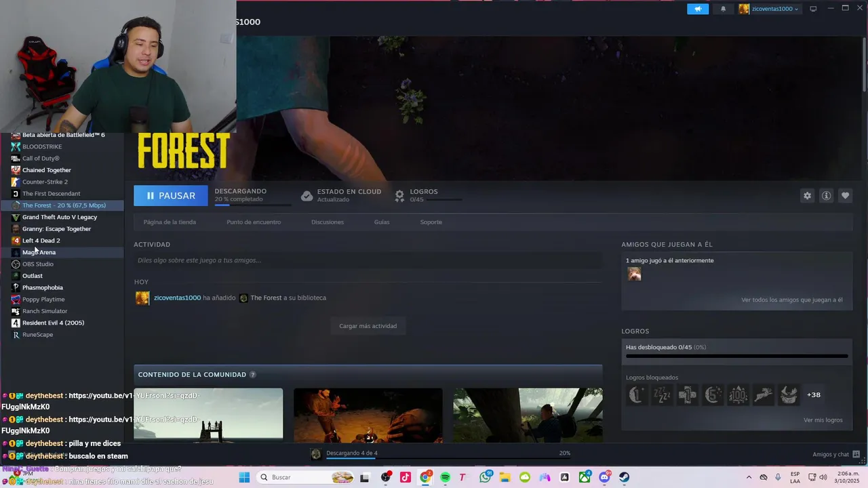Image resolution: width=868 pixels, height=488 pixels.
Task: Click Cargar más actividad button
Action: coord(368,326)
